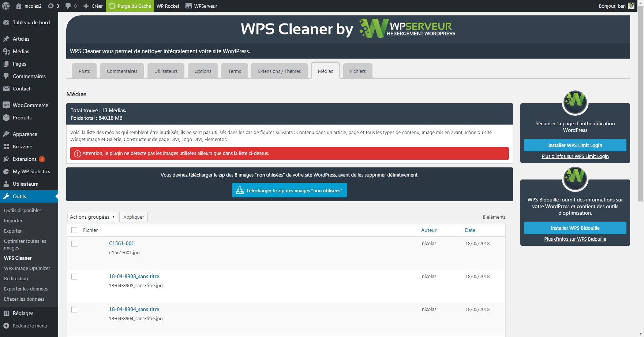Click the Brozzme grid icon
The image size is (644, 337).
(x=6, y=147)
